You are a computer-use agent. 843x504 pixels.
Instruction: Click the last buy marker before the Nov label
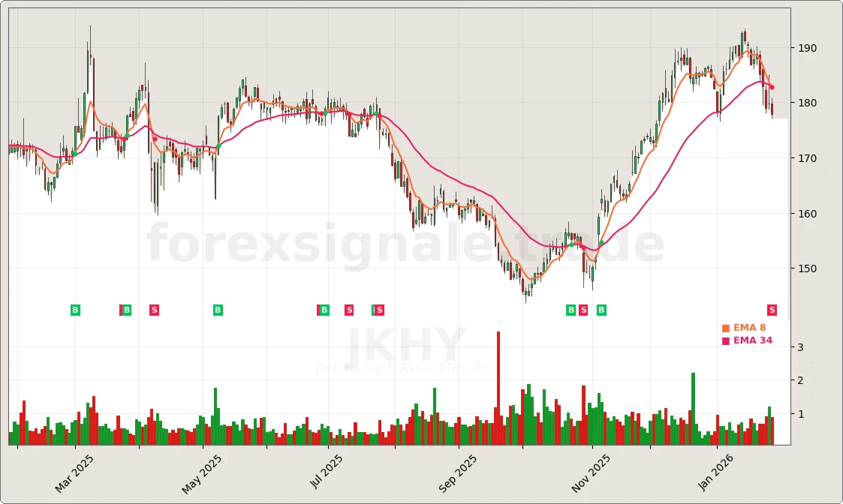click(x=600, y=310)
